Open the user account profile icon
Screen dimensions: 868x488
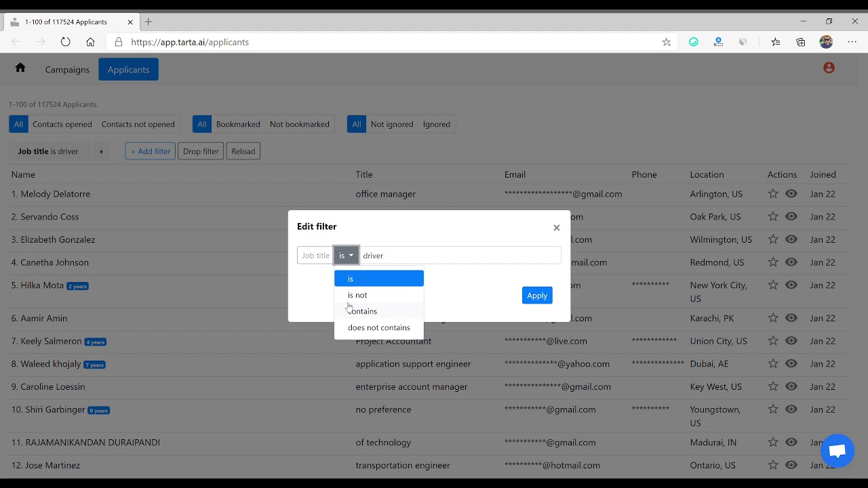(x=829, y=68)
